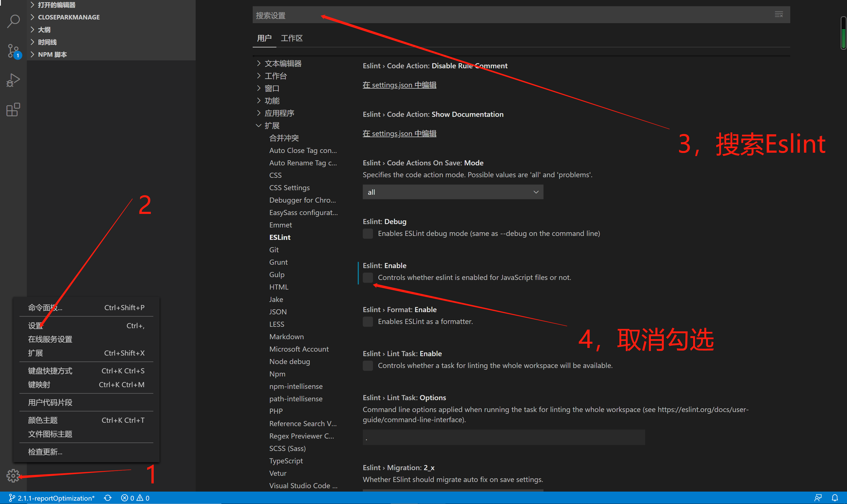Select Microsoft Account in settings tree

click(299, 349)
